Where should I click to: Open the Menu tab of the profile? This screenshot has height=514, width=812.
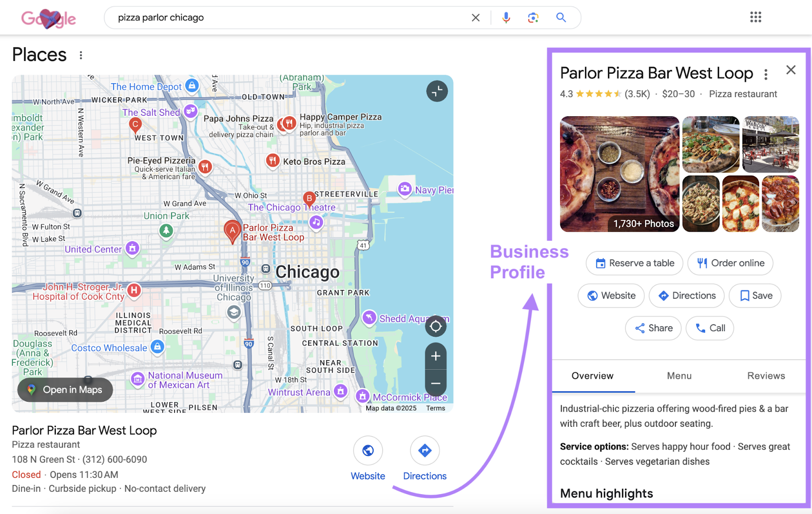pos(679,376)
